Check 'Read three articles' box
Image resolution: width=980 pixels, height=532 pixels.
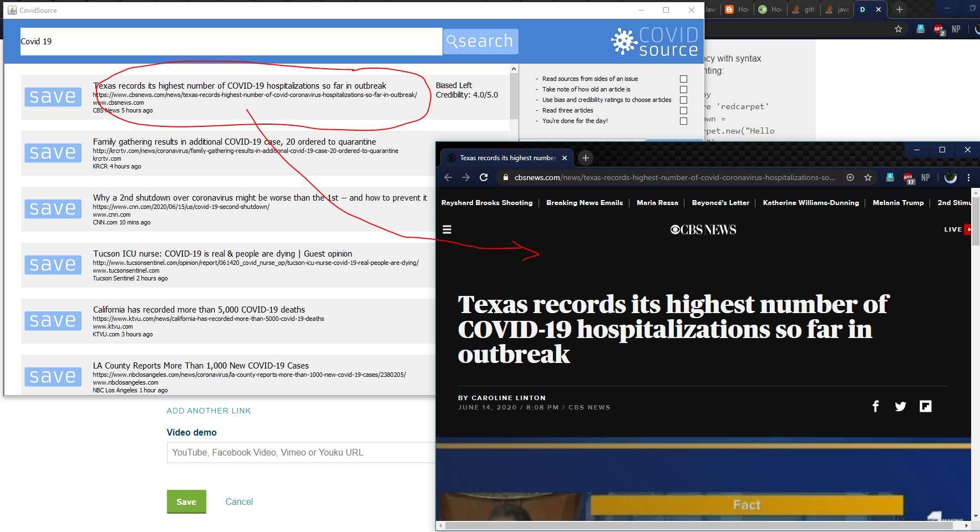683,111
